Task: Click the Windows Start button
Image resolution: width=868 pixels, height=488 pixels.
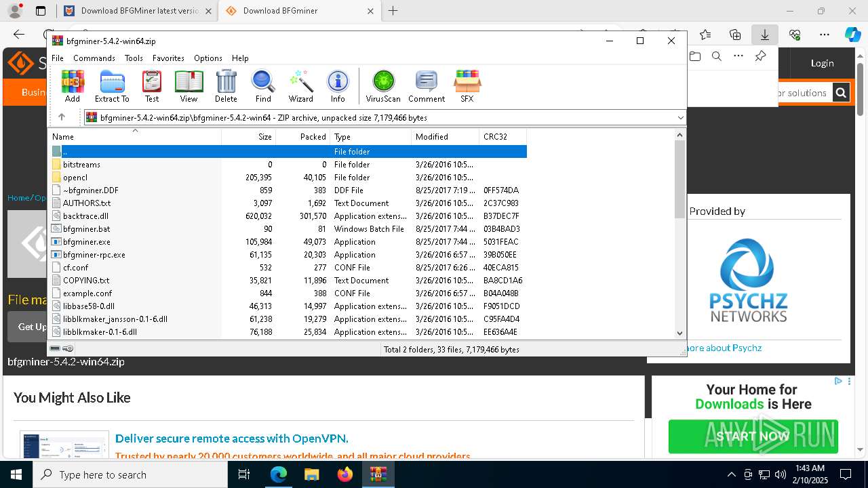Action: pyautogui.click(x=16, y=474)
